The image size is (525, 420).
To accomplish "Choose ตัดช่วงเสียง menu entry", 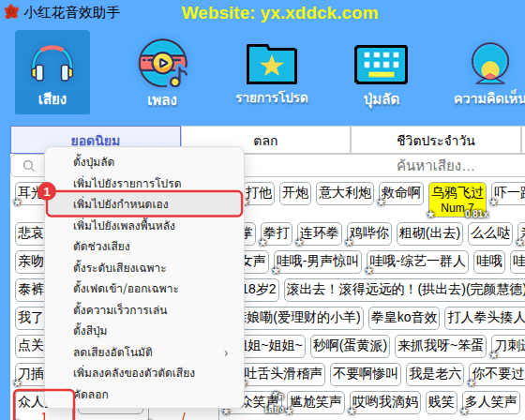I will coord(144,247).
